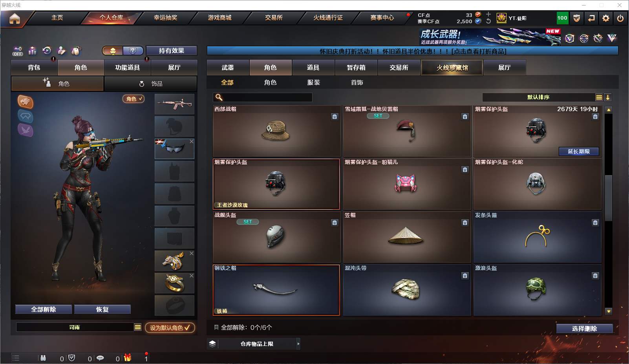Open settings gear icon in top bar
The image size is (629, 364).
tap(606, 18)
